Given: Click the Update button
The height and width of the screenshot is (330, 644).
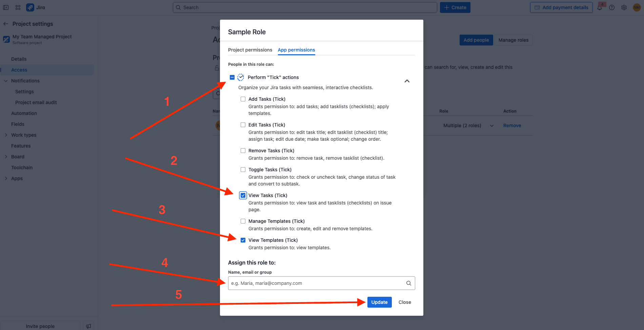Looking at the screenshot, I should [x=379, y=302].
